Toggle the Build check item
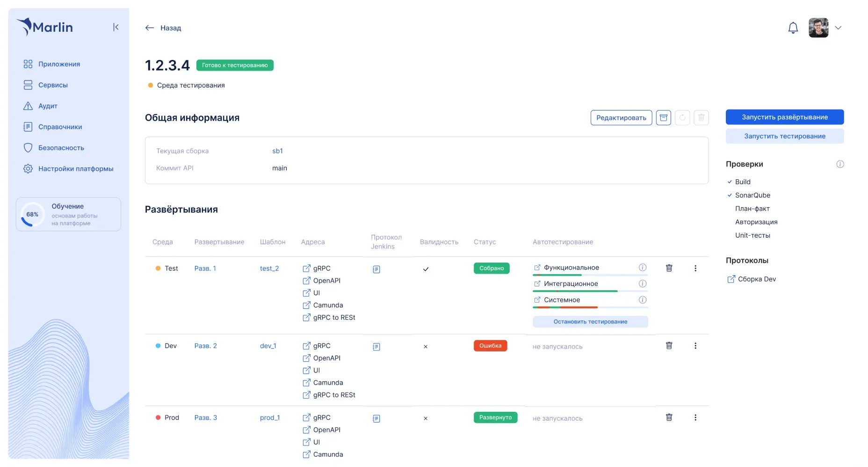The image size is (868, 467). click(x=742, y=182)
